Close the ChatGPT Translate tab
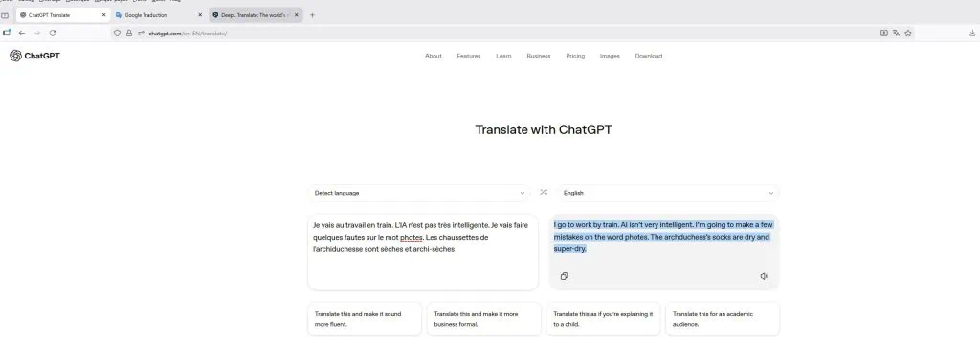 point(103,15)
